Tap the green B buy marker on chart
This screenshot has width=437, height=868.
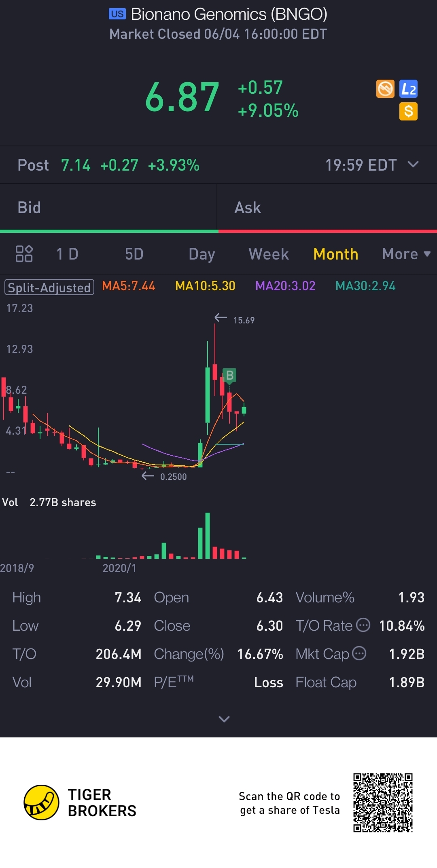229,376
